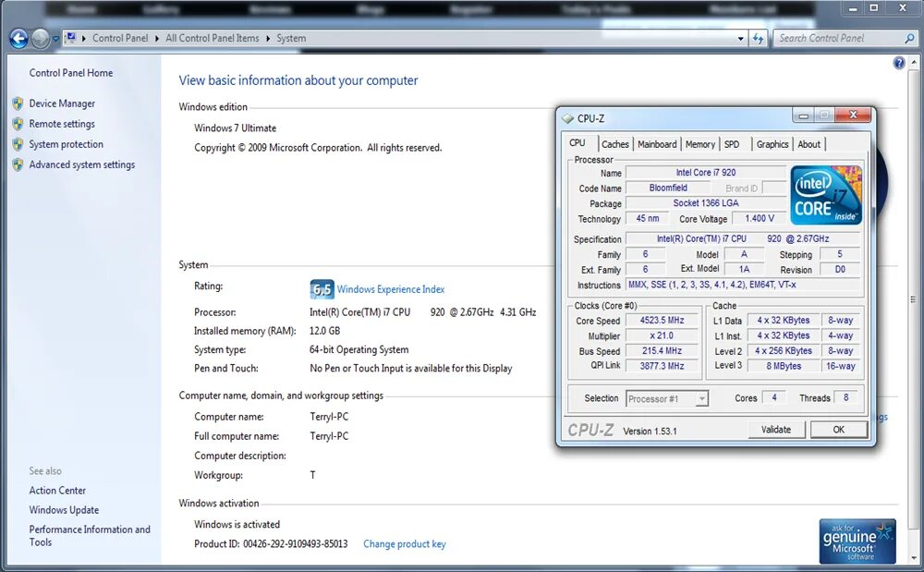Click the CPU-Z title bar icon
924x572 pixels.
click(x=567, y=118)
